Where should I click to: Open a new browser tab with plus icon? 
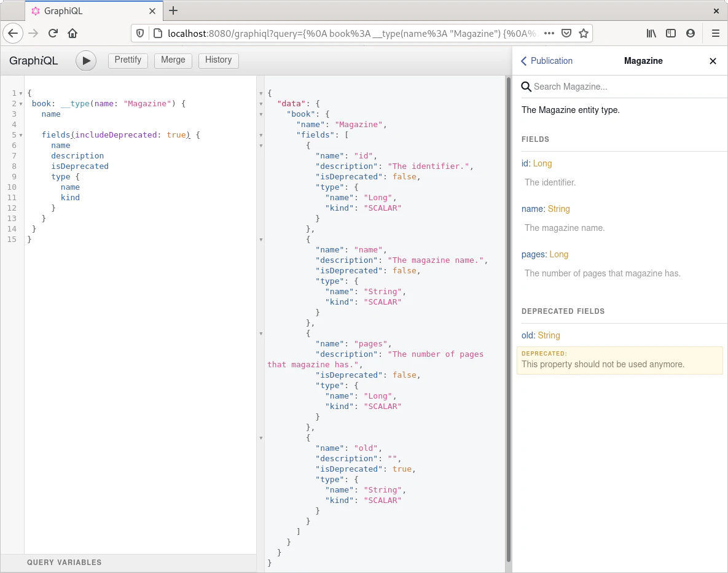(173, 10)
